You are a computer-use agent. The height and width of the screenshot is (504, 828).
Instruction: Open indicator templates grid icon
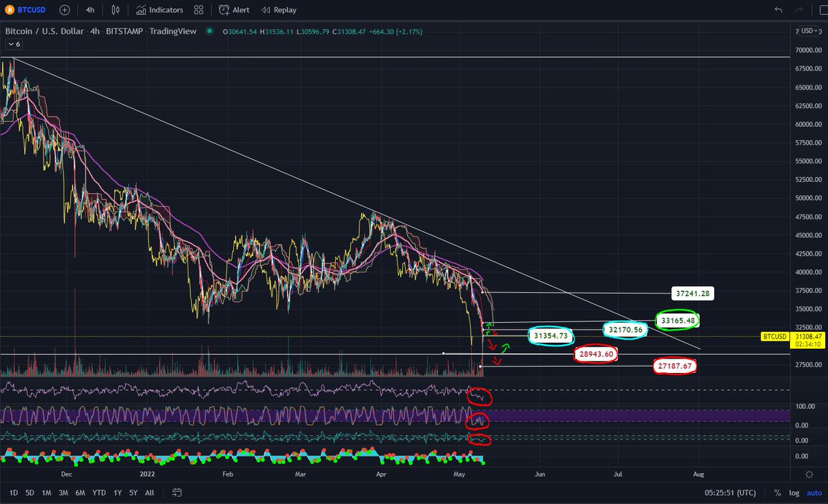pos(199,10)
